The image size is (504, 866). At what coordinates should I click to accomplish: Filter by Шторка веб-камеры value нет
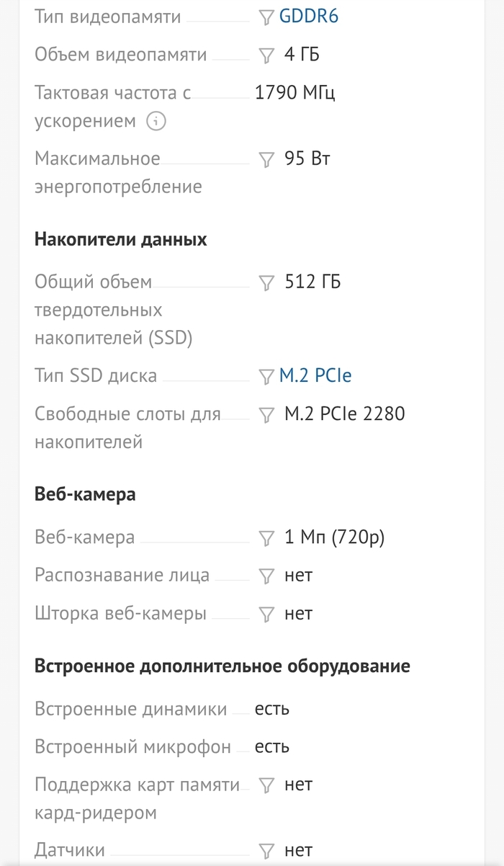pyautogui.click(x=266, y=615)
